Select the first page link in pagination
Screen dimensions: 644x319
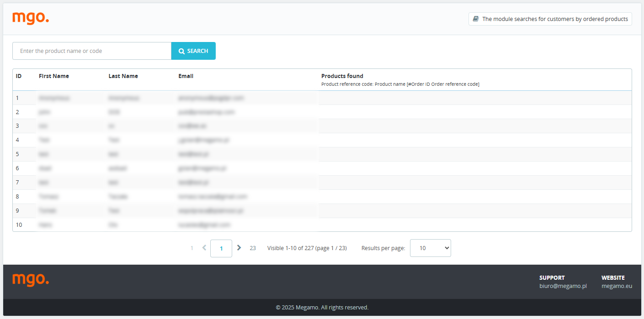point(192,248)
